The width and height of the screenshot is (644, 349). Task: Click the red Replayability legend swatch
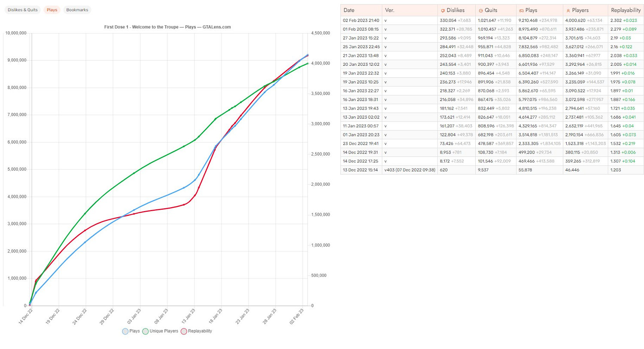click(x=184, y=331)
